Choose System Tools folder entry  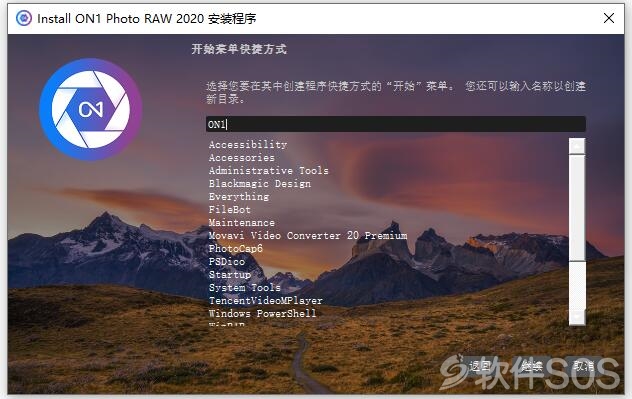pyautogui.click(x=245, y=287)
